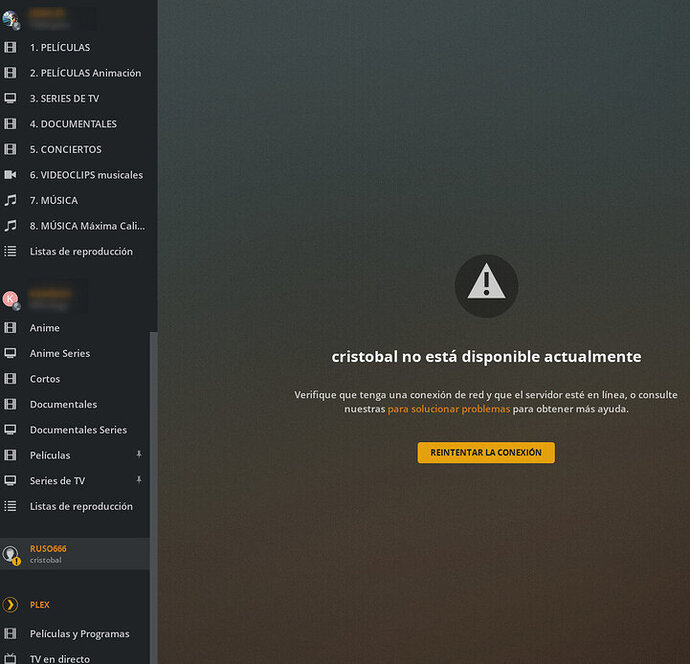Click the camera icon beside 6. VIDEOCLIPS musicales
The image size is (690, 664).
pyautogui.click(x=10, y=175)
